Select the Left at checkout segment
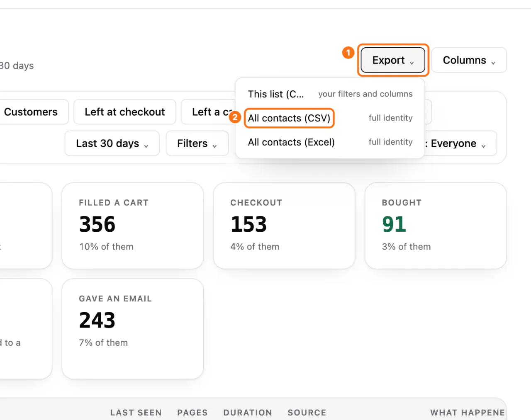This screenshot has width=531, height=420. [x=125, y=112]
